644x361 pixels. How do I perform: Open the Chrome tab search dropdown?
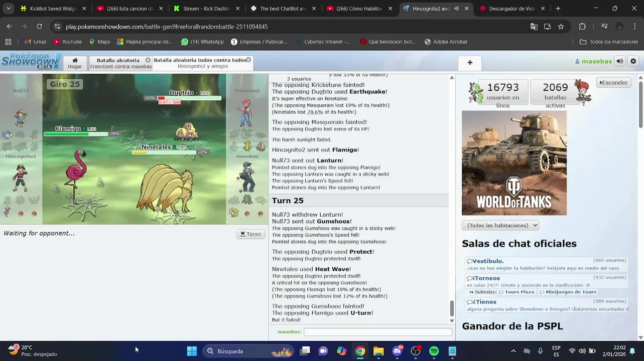click(9, 9)
